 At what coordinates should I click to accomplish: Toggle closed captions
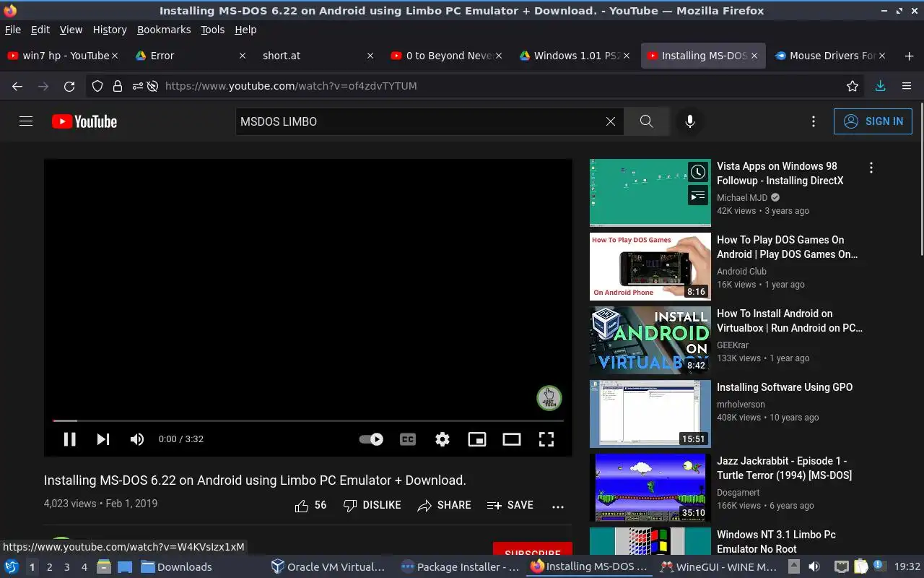pos(408,439)
